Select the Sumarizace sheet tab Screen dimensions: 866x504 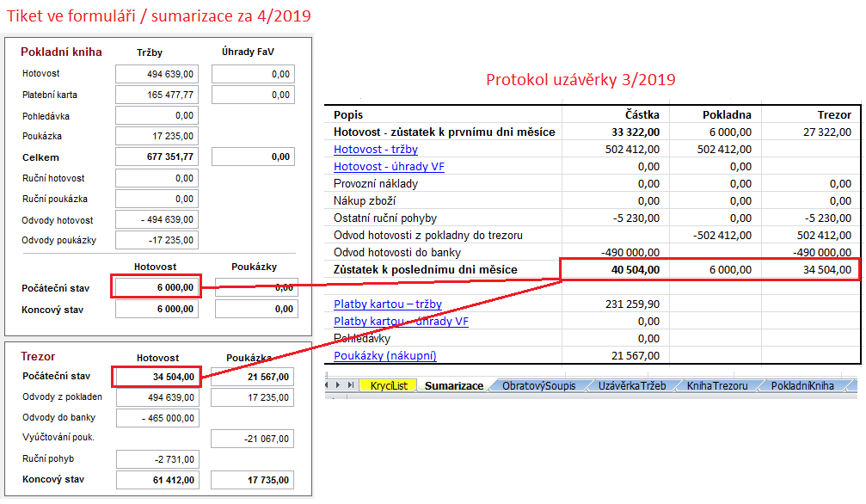[x=453, y=386]
